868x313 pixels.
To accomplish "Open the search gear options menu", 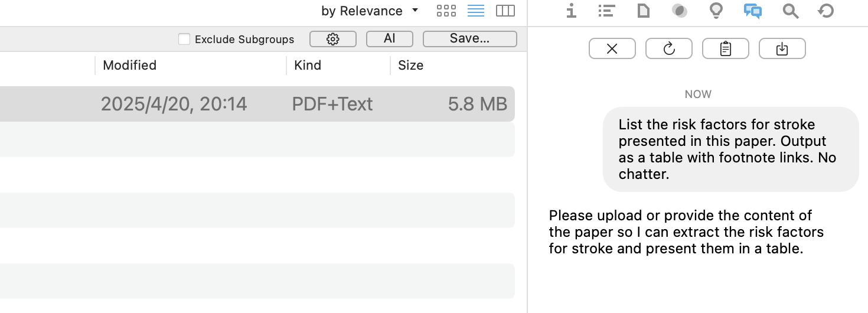I will pos(333,39).
